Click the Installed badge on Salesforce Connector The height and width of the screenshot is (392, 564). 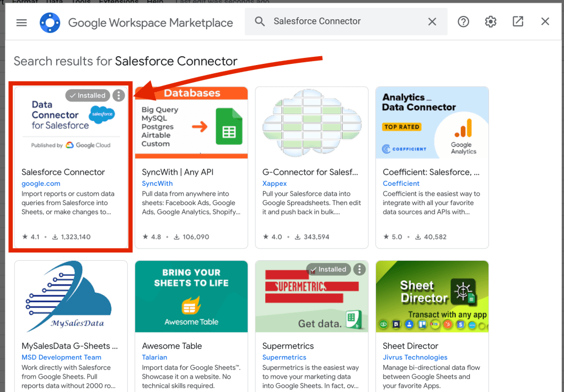point(87,95)
